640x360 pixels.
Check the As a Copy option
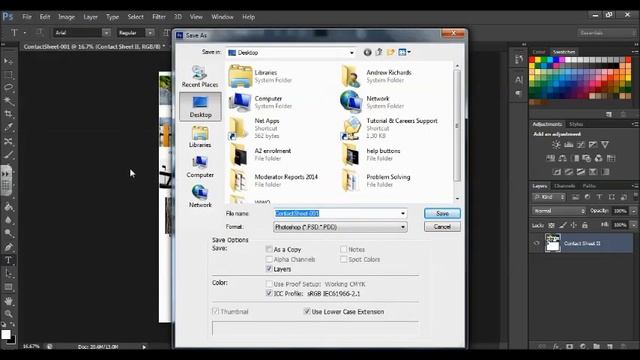click(269, 249)
